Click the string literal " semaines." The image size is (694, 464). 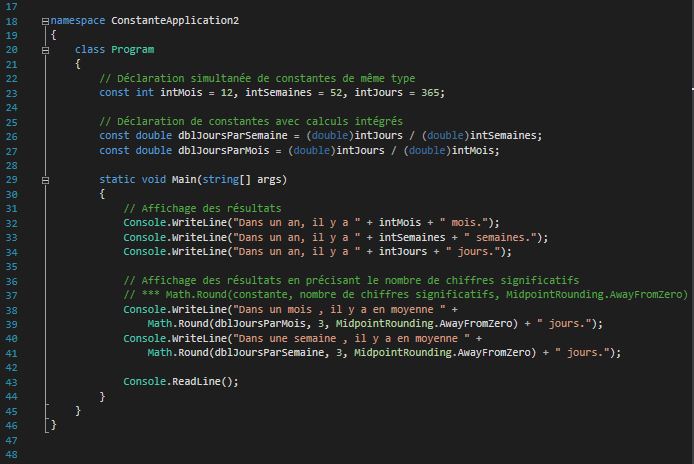(500, 237)
